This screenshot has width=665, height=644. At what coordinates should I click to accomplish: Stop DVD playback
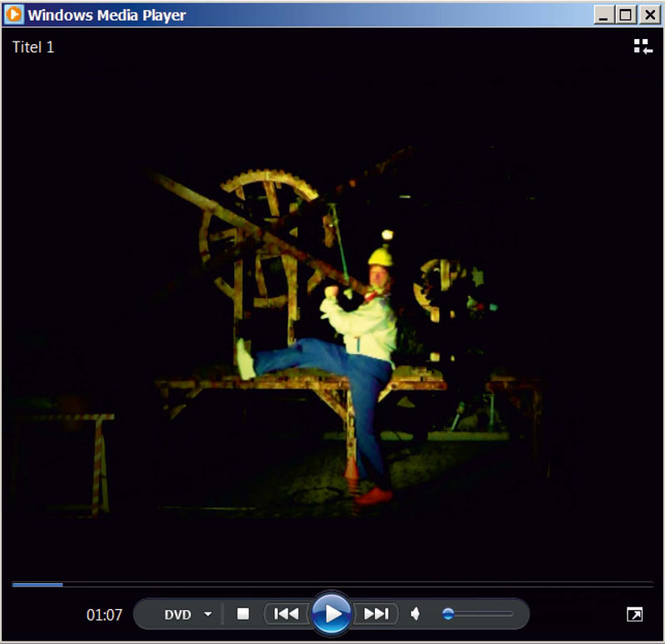243,613
